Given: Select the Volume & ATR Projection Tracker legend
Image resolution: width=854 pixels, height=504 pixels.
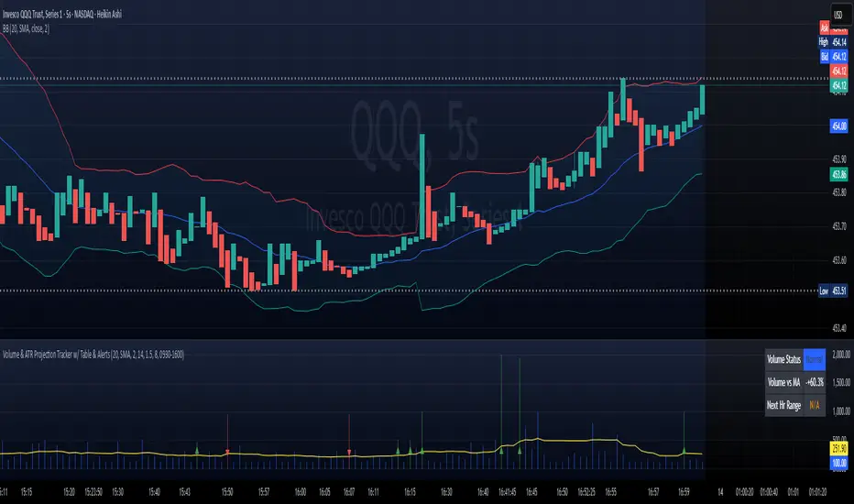Looking at the screenshot, I should (x=93, y=355).
